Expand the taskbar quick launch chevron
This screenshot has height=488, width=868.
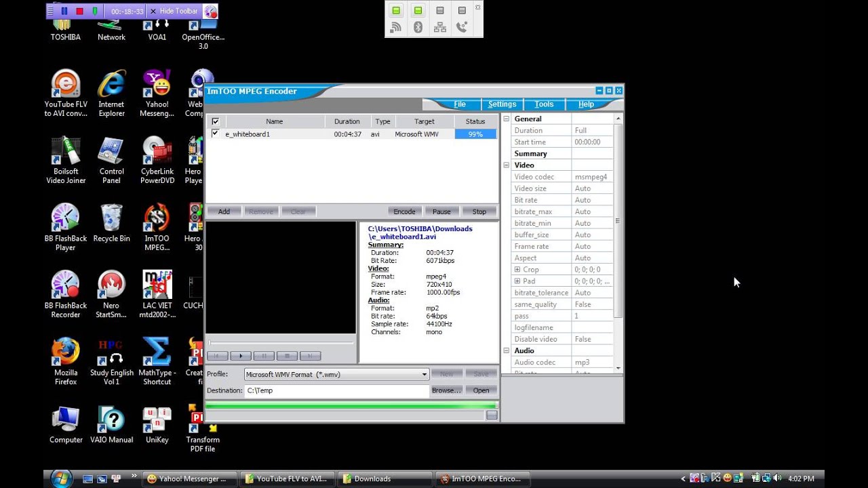click(x=134, y=476)
